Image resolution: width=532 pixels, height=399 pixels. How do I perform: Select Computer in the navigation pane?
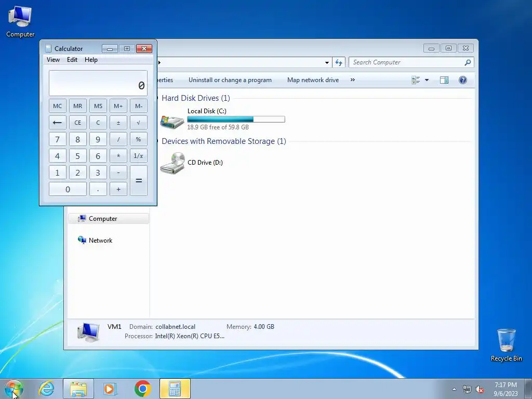click(109, 219)
